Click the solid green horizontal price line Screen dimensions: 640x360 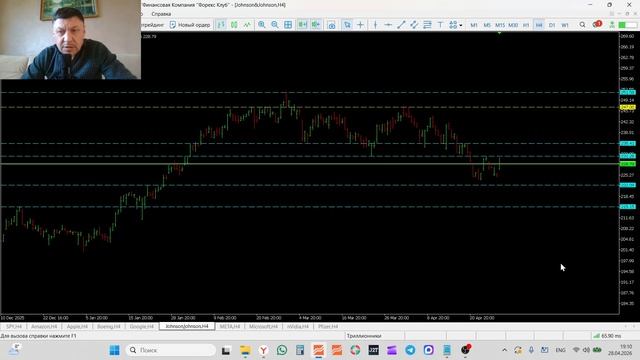click(x=309, y=164)
